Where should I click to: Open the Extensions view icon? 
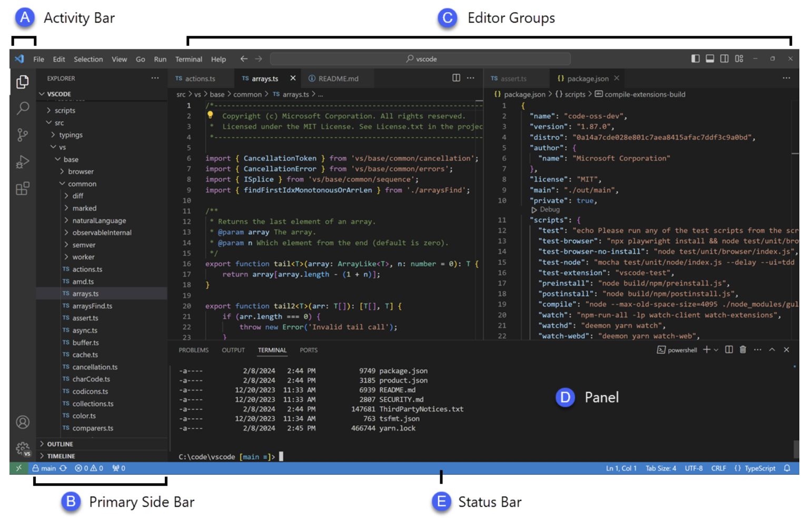[22, 188]
